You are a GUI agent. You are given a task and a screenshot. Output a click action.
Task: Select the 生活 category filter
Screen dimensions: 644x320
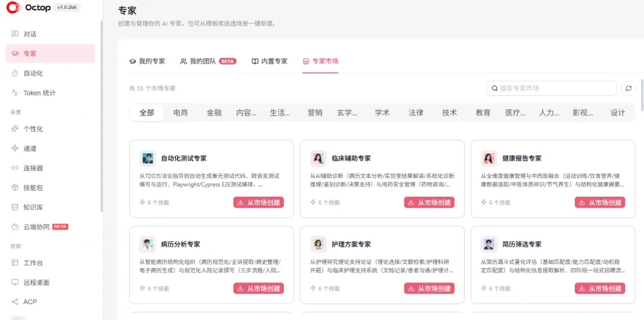pyautogui.click(x=280, y=113)
